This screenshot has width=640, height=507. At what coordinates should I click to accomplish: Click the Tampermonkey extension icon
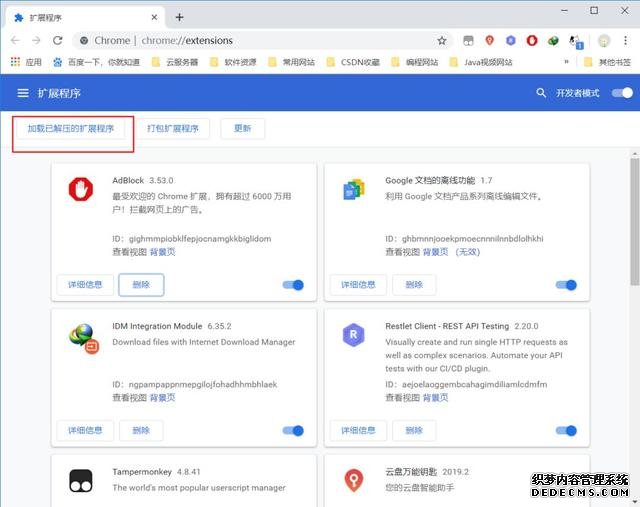[x=81, y=481]
